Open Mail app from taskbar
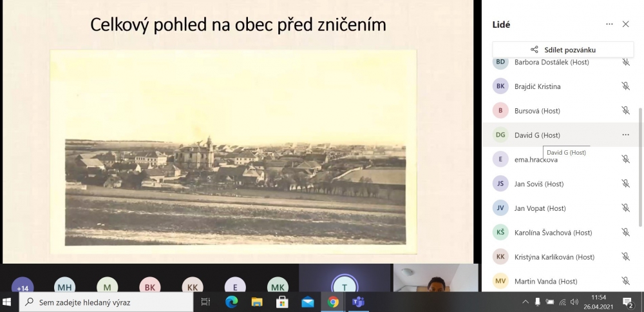Screen dimensions: 644x312 [x=308, y=302]
